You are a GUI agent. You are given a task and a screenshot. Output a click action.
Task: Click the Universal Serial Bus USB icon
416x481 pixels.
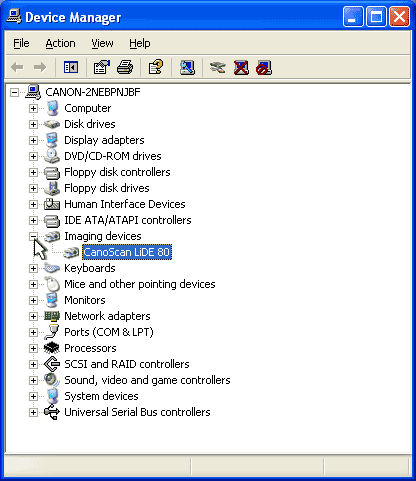coord(52,412)
